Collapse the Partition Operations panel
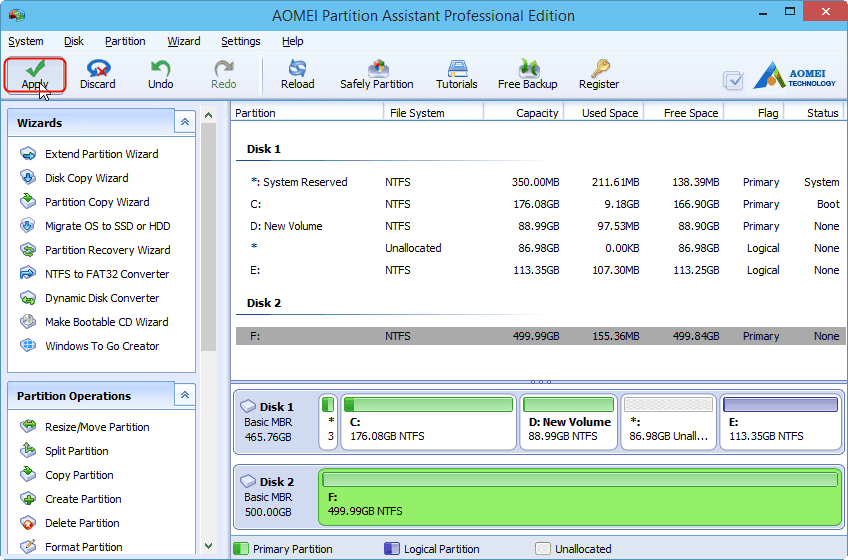The image size is (848, 560). tap(184, 395)
